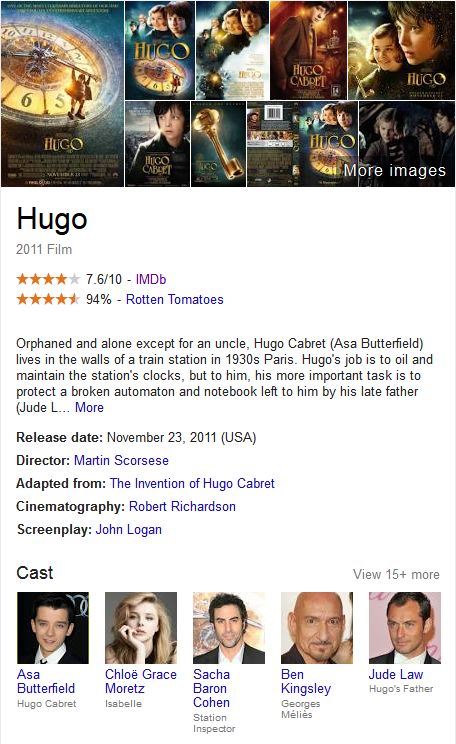The image size is (456, 744).
Task: Open director Martin Scorsese link
Action: tap(121, 460)
